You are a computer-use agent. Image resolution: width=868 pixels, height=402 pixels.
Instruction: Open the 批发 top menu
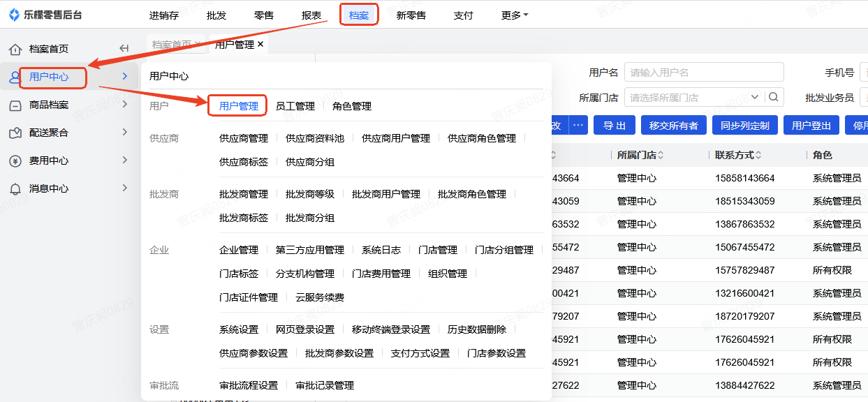(216, 15)
